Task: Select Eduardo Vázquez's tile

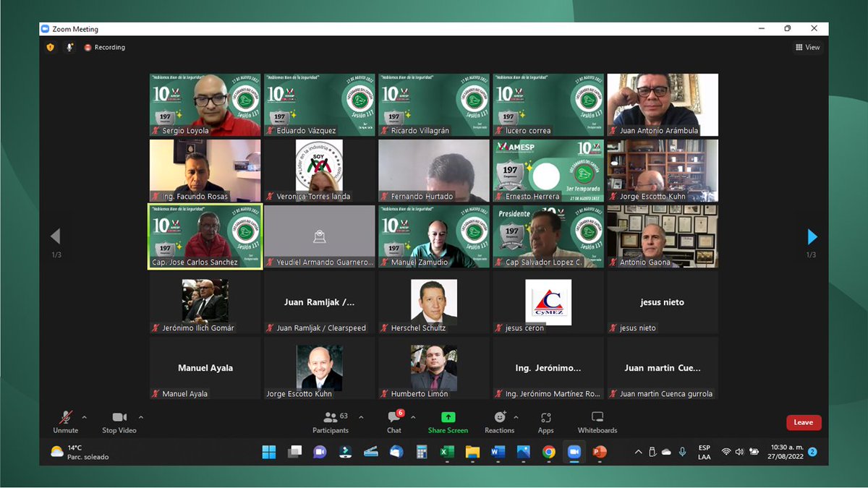Action: 320,105
